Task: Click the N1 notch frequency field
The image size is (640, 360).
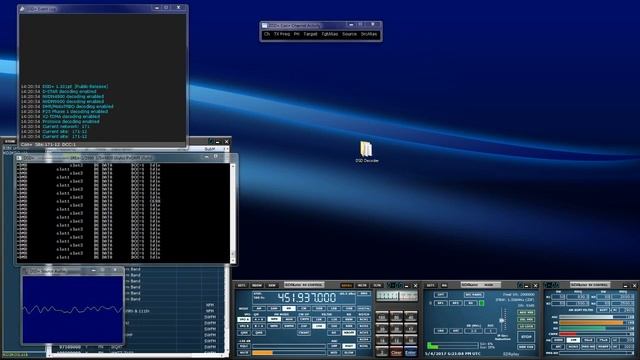Action: coord(577,297)
